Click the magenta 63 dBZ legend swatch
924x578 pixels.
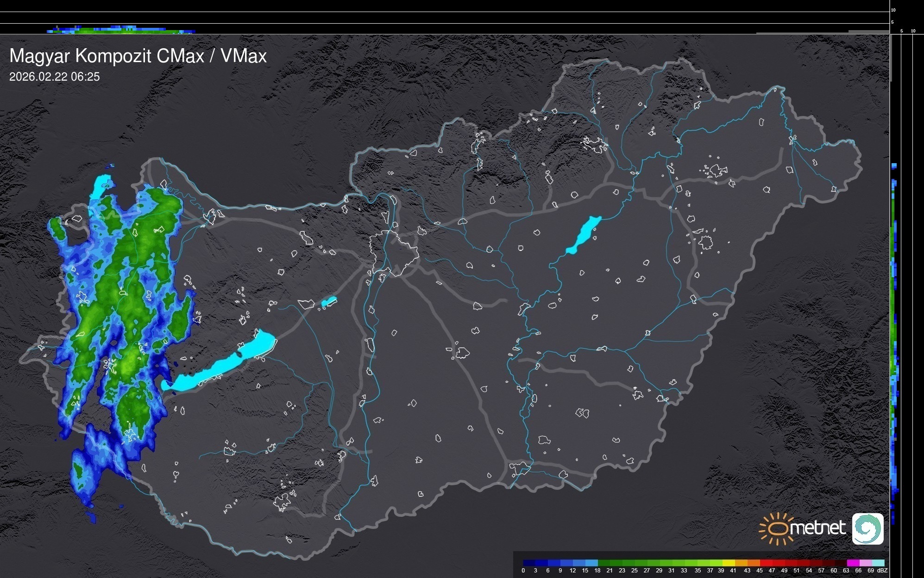(x=853, y=563)
